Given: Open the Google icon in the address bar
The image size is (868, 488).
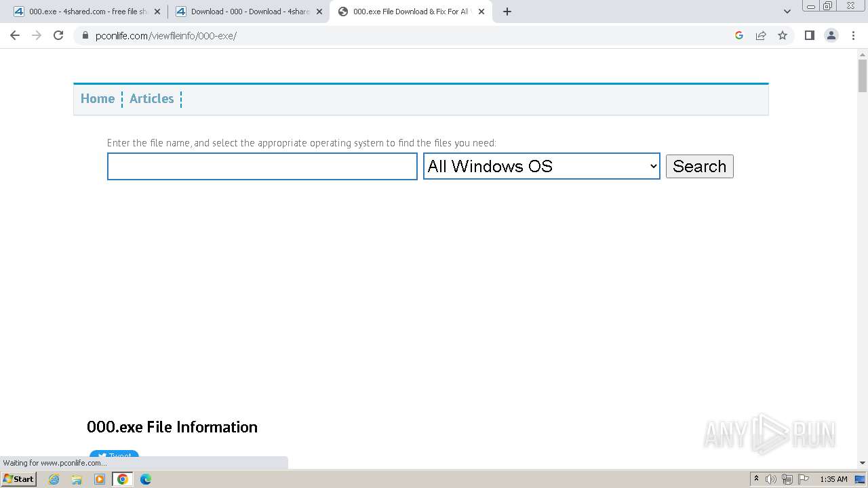Looking at the screenshot, I should coord(739,35).
